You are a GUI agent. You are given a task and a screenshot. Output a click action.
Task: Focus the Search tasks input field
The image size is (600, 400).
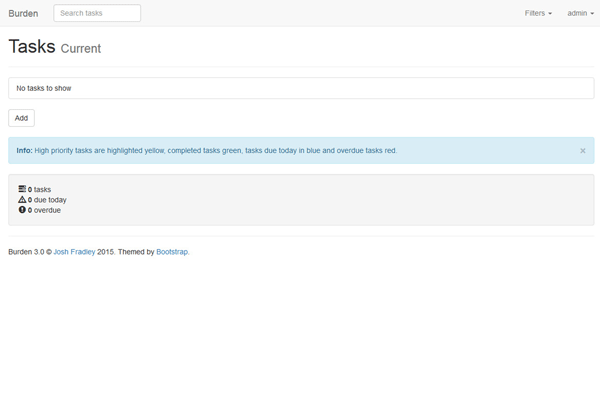(x=97, y=13)
